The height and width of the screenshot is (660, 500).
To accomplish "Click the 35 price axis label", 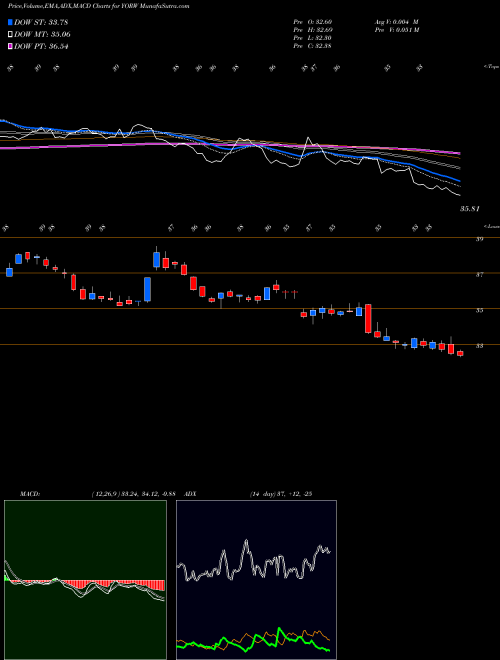I will pyautogui.click(x=479, y=311).
